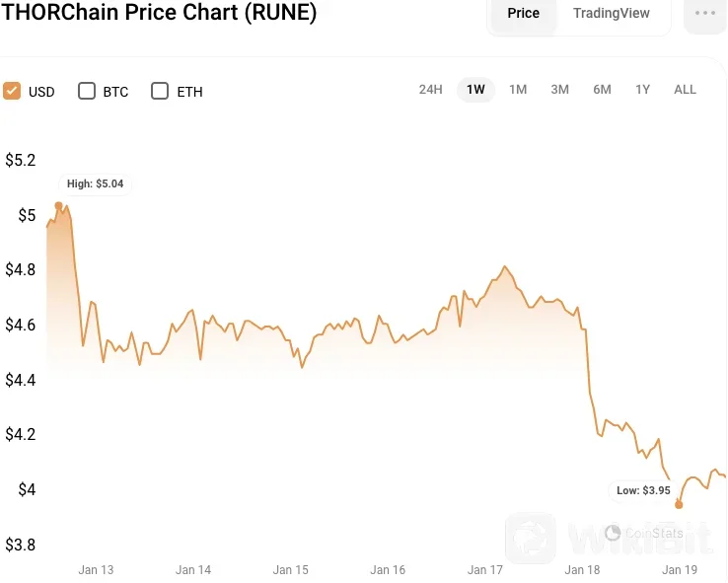Switch to the TradingView tab
Viewport: 728px width, 583px height.
click(x=611, y=14)
